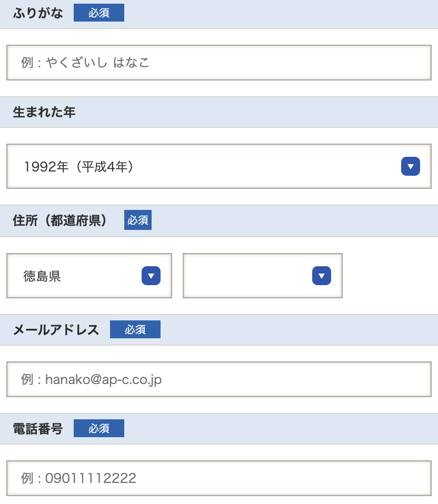This screenshot has height=504, width=438.
Task: Open the empty city dropdown next to the prefecture
Action: click(253, 276)
